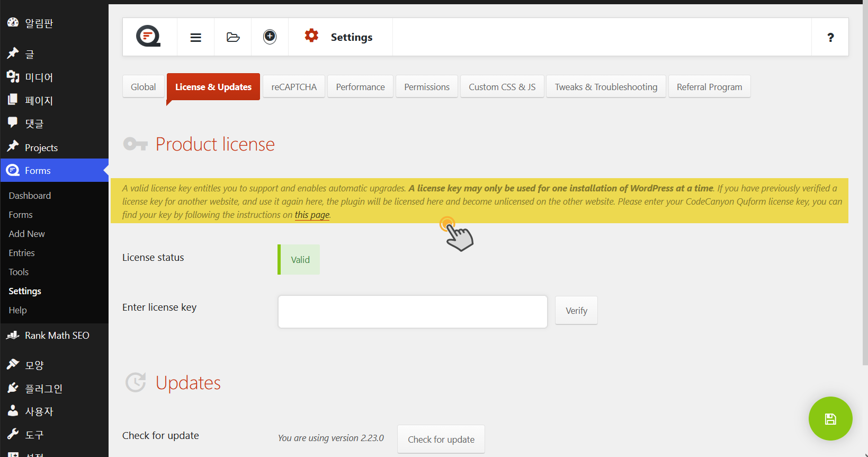Viewport: 868px width, 457px height.
Task: Open Tweaks & Troubleshooting tab
Action: 606,86
